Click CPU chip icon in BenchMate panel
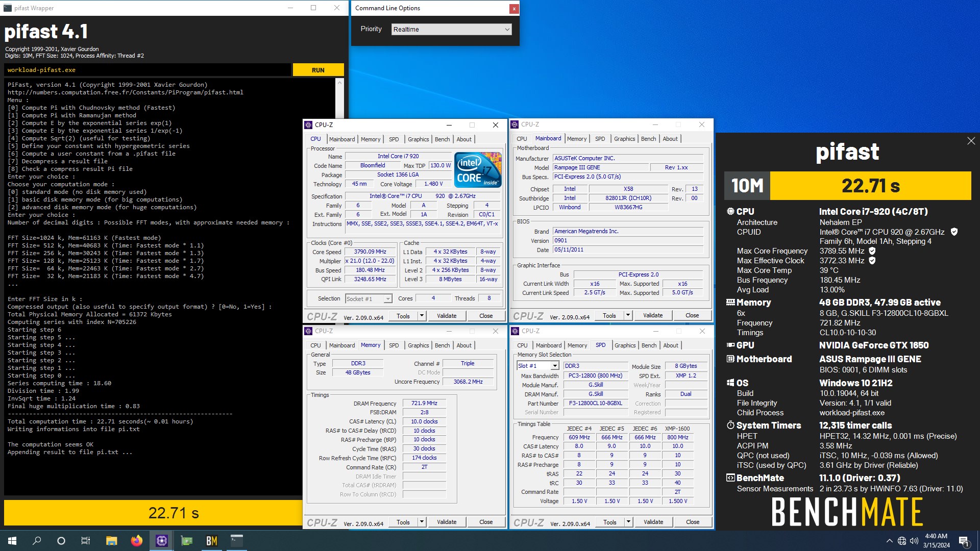980x551 pixels. coord(730,211)
